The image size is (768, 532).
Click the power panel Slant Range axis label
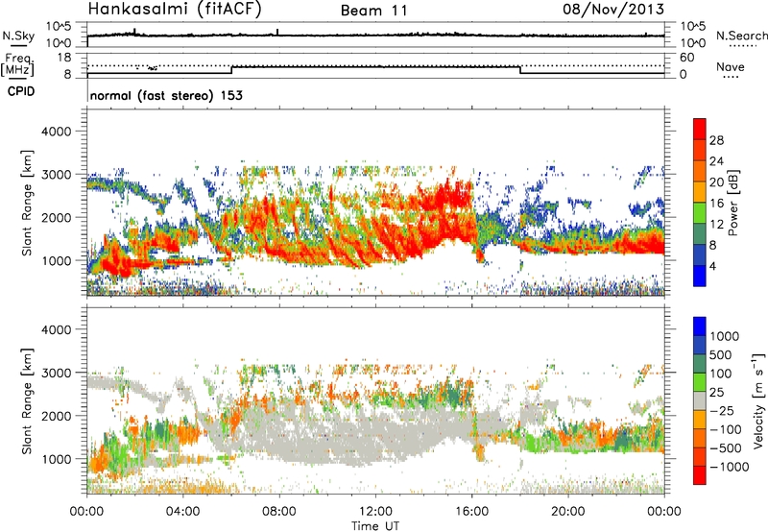click(27, 203)
